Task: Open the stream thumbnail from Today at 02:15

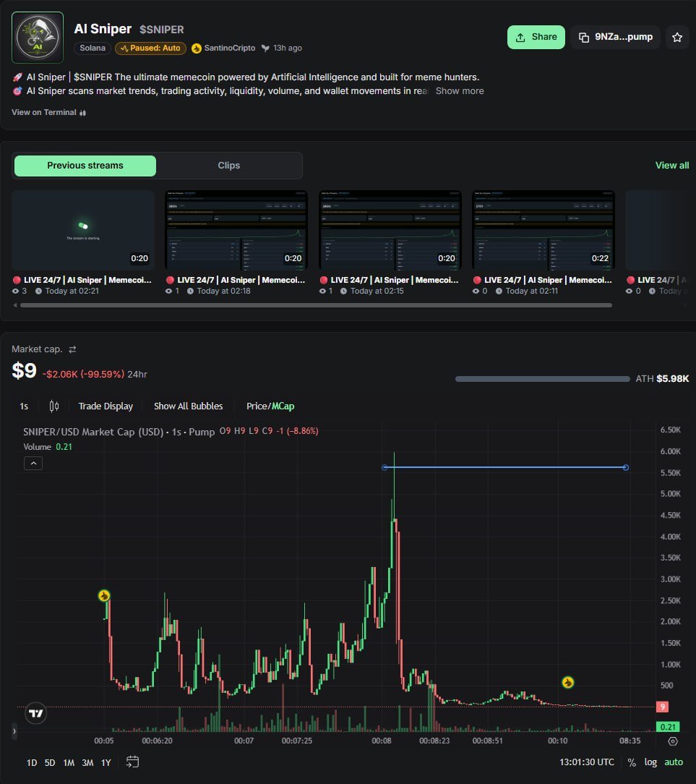Action: (x=390, y=230)
